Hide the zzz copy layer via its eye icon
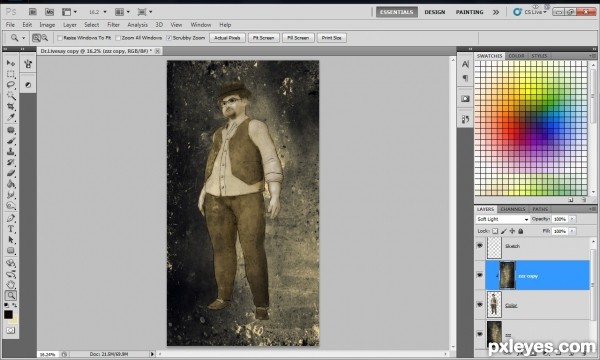 (x=480, y=275)
